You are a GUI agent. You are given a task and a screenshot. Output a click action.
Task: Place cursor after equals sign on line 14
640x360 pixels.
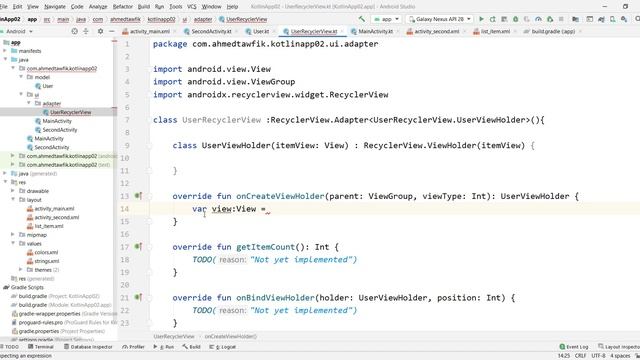click(267, 209)
